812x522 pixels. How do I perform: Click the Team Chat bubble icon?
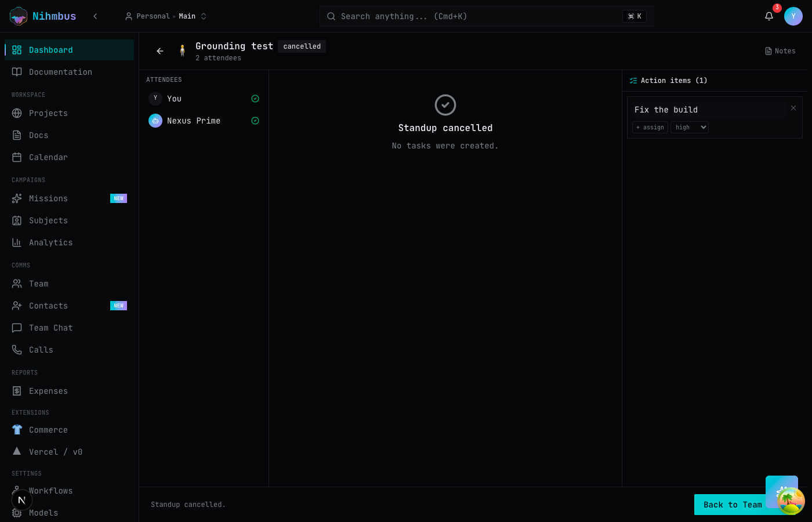tap(17, 328)
